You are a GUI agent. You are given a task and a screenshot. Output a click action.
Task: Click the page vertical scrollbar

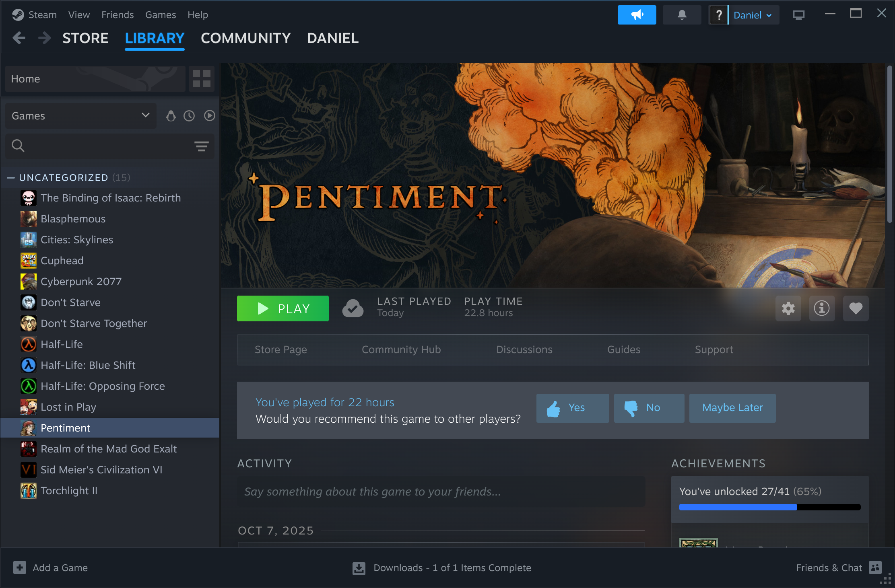pos(889,144)
